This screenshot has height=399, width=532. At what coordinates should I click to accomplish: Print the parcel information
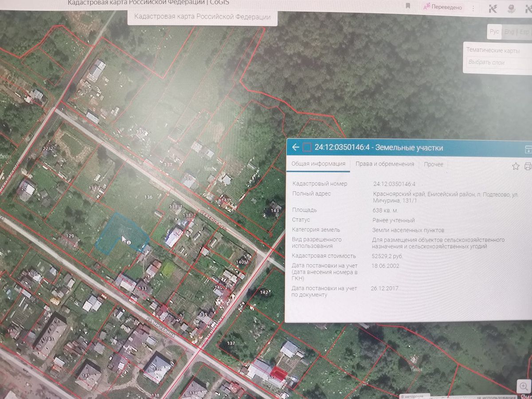[x=528, y=166]
